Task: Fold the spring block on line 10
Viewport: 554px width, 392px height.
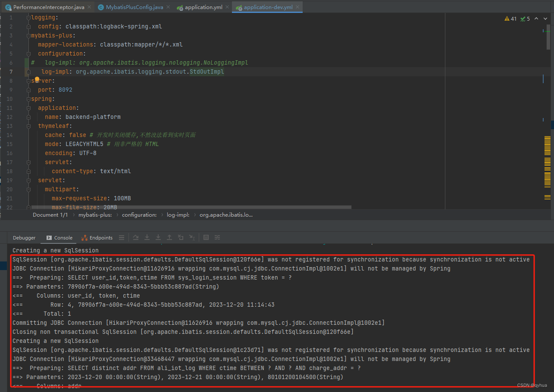Action: tap(28, 99)
